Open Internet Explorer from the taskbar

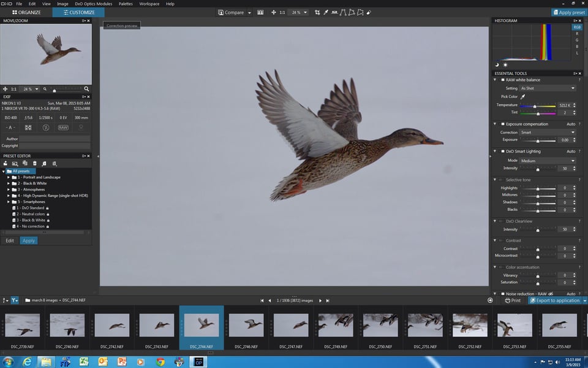[27, 362]
